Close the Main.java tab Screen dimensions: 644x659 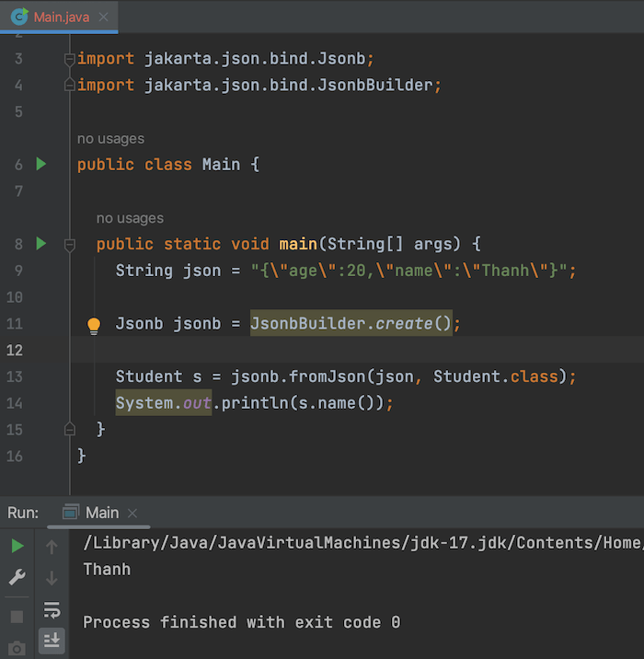coord(103,17)
